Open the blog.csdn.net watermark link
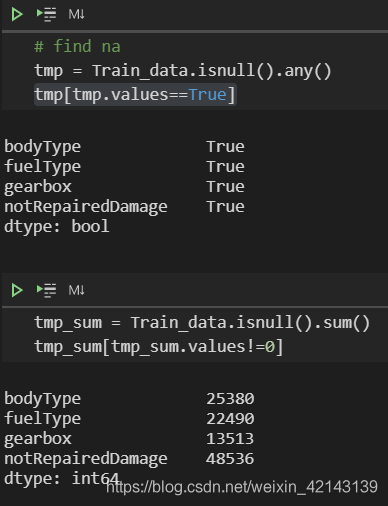The height and width of the screenshot is (506, 388). pos(242,487)
